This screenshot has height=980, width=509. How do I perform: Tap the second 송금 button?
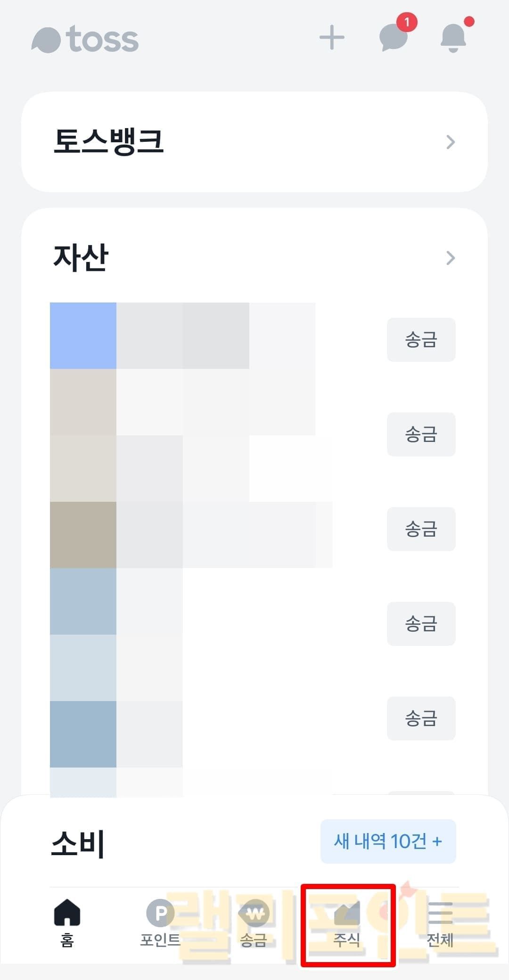tap(421, 434)
